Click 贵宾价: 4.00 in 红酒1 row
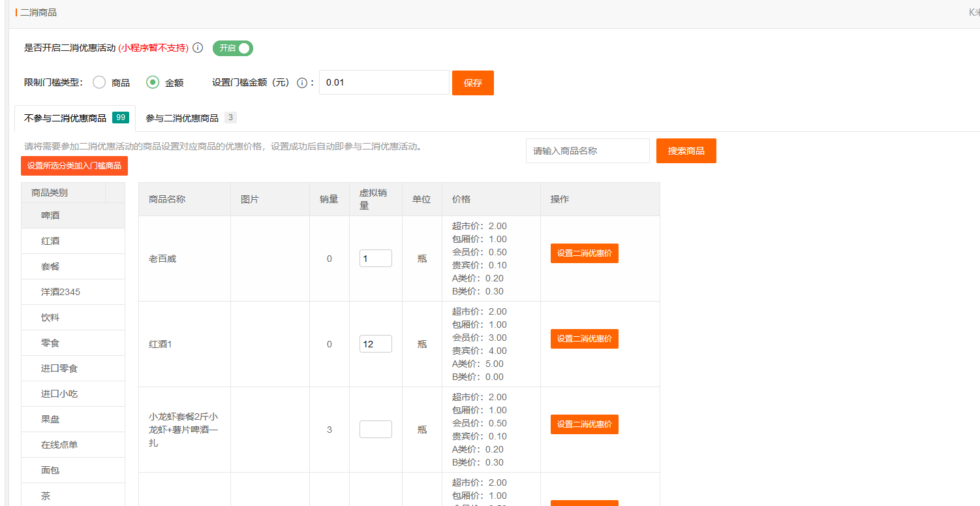 pyautogui.click(x=480, y=351)
